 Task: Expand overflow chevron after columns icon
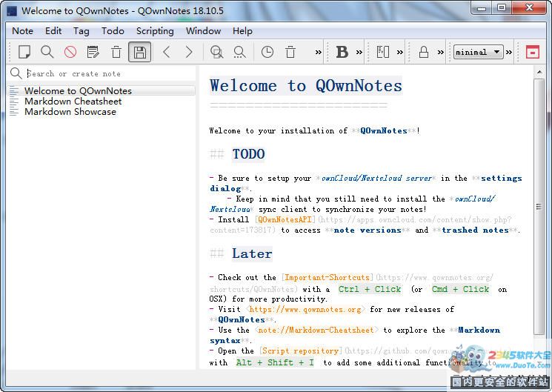400,53
